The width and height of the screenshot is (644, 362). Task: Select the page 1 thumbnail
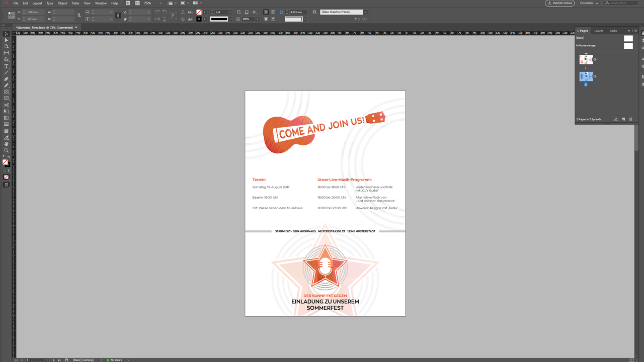[x=586, y=60]
